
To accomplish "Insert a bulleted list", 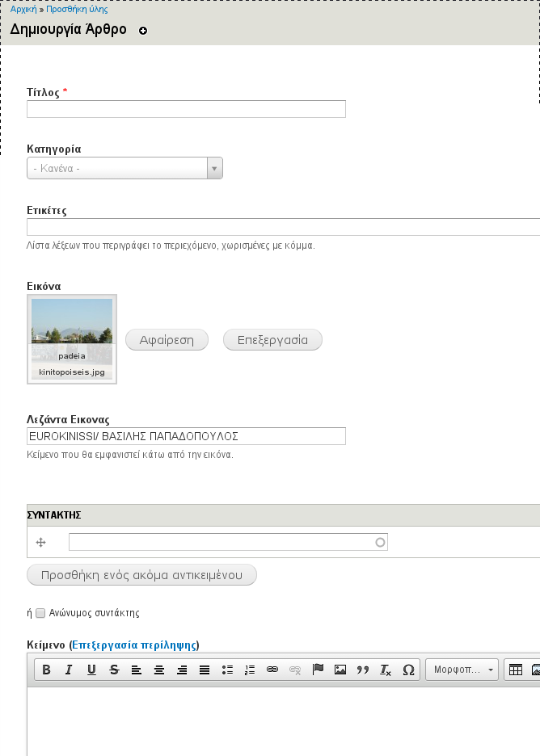I will (x=227, y=670).
